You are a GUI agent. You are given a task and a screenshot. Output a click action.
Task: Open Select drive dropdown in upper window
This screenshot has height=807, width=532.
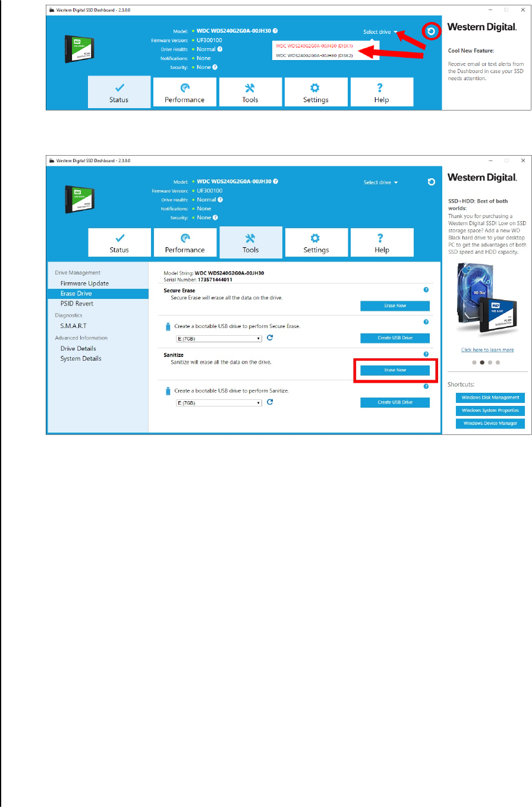(x=380, y=31)
